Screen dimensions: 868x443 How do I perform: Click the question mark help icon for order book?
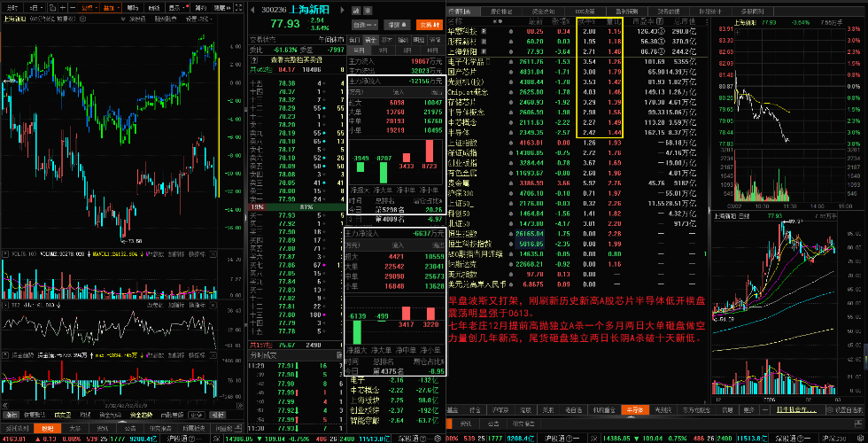click(x=254, y=60)
